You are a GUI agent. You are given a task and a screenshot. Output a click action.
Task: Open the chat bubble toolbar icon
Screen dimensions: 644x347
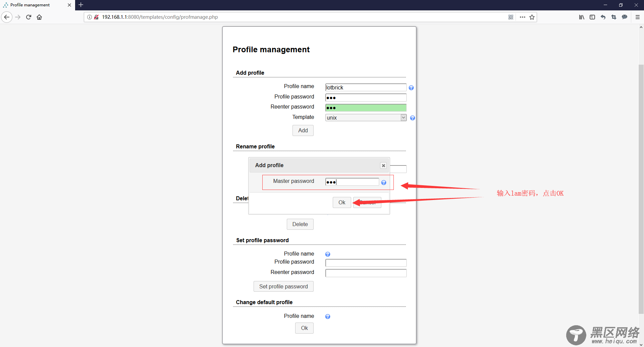tap(625, 17)
